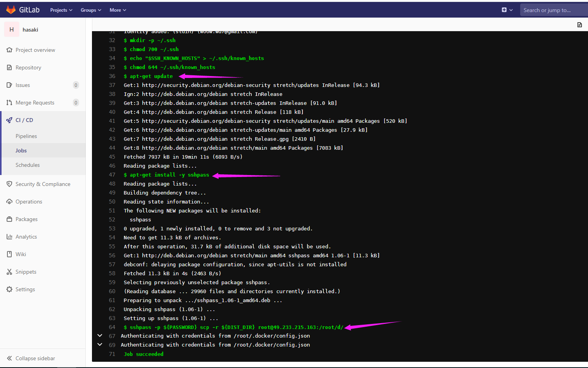
Task: Click Collapse sidebar text button
Action: (x=35, y=358)
